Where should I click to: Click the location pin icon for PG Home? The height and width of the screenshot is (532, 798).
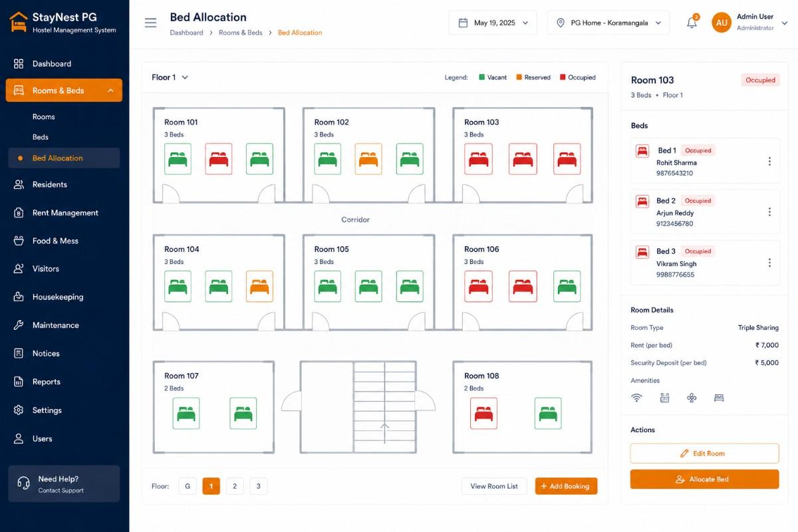click(x=561, y=23)
